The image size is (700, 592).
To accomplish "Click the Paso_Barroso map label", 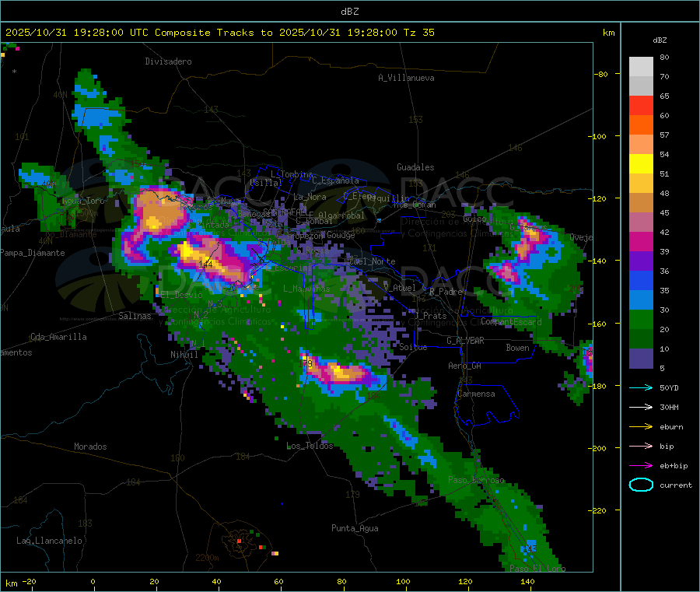I will (476, 480).
